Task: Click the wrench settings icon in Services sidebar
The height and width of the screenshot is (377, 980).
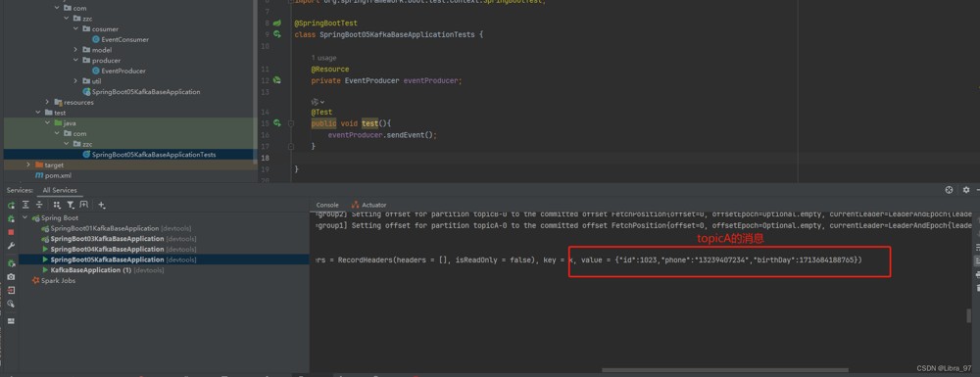Action: point(11,246)
